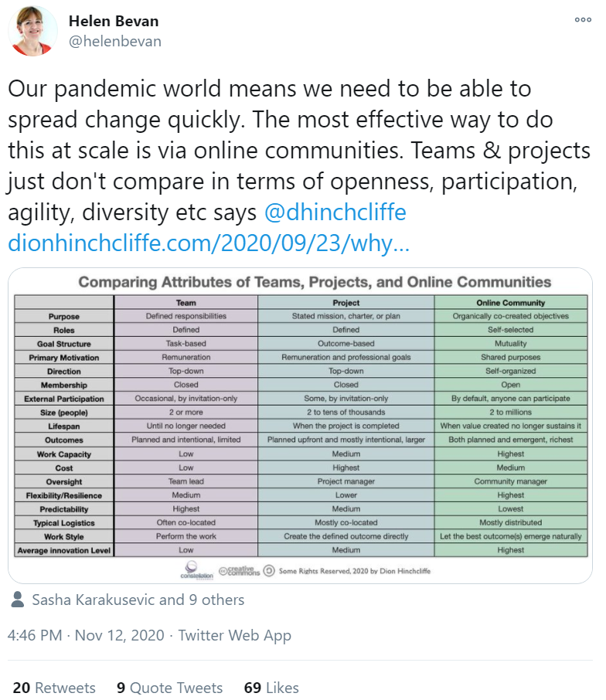This screenshot has height=700, width=606.
Task: Click the Project column header in table
Action: click(x=346, y=303)
